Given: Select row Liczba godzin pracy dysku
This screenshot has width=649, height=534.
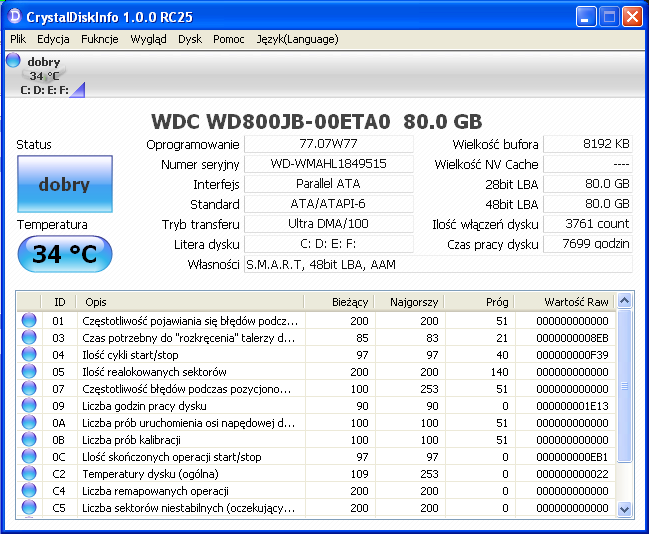Looking at the screenshot, I should pos(316,406).
